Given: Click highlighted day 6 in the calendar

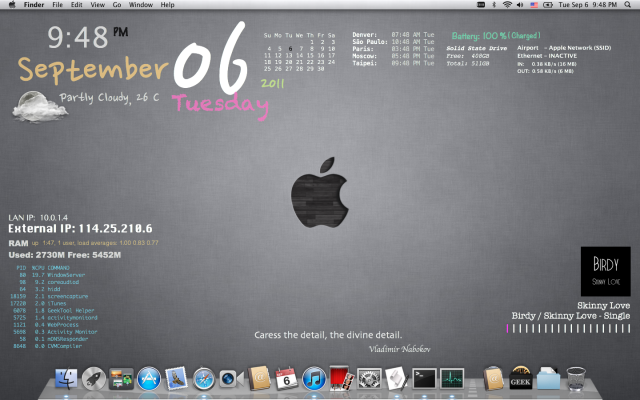Looking at the screenshot, I should point(290,49).
